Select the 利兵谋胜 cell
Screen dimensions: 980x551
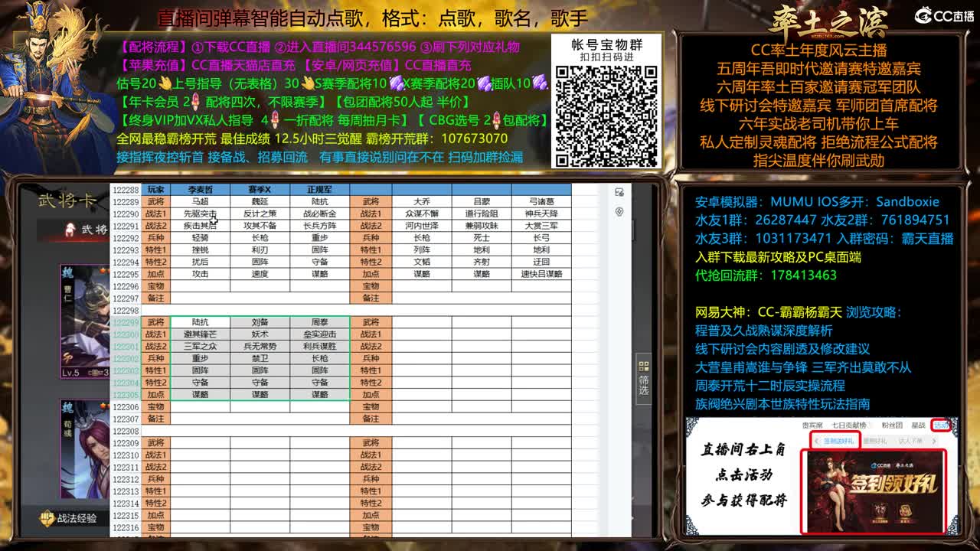point(319,347)
